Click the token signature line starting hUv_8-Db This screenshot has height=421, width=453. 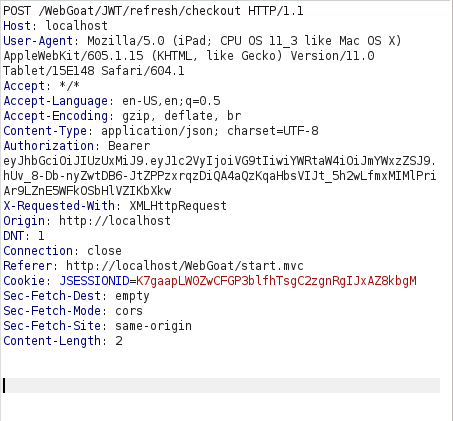[x=220, y=176]
